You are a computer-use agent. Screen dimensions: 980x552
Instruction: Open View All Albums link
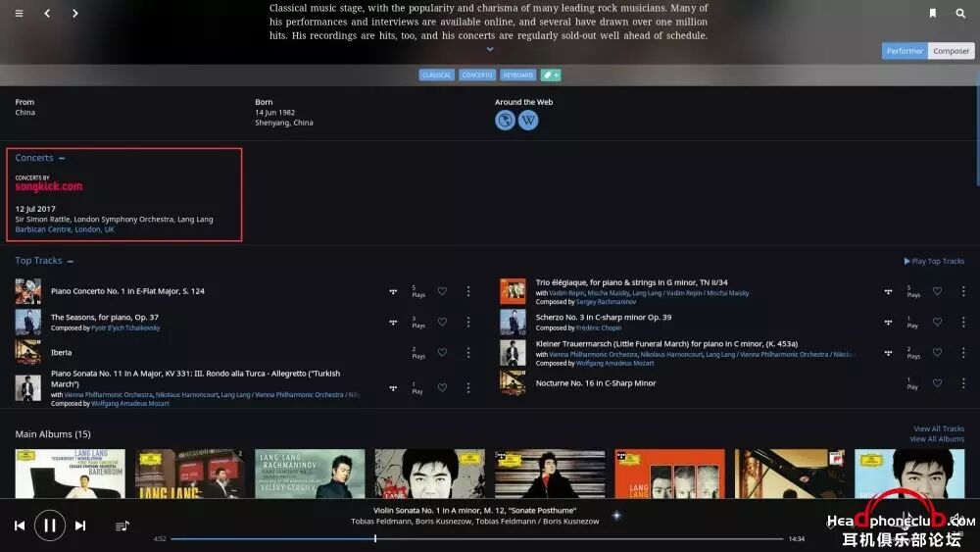click(x=937, y=439)
